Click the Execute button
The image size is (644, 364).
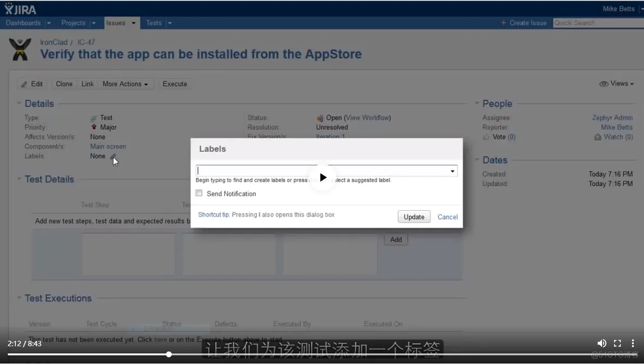pos(175,84)
